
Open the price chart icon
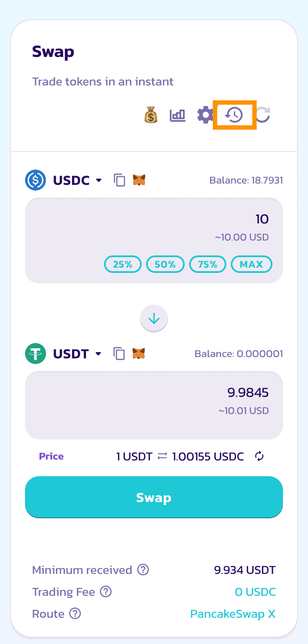(x=178, y=116)
